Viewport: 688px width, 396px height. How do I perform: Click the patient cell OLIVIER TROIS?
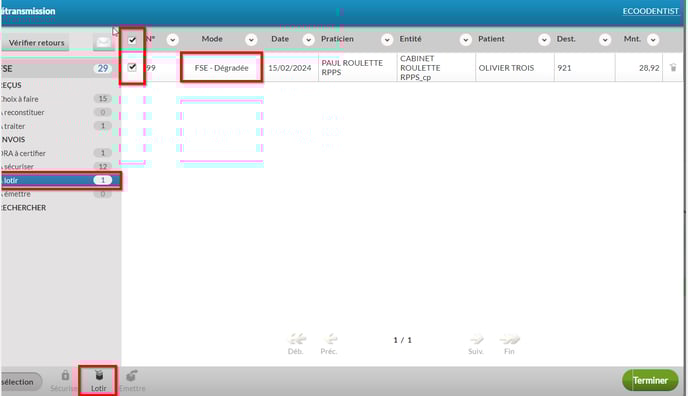tap(515, 68)
